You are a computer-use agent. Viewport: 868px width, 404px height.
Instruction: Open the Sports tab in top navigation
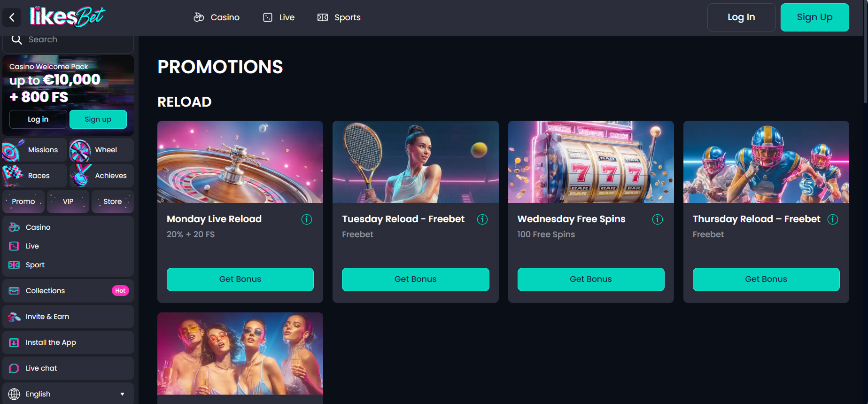point(339,17)
